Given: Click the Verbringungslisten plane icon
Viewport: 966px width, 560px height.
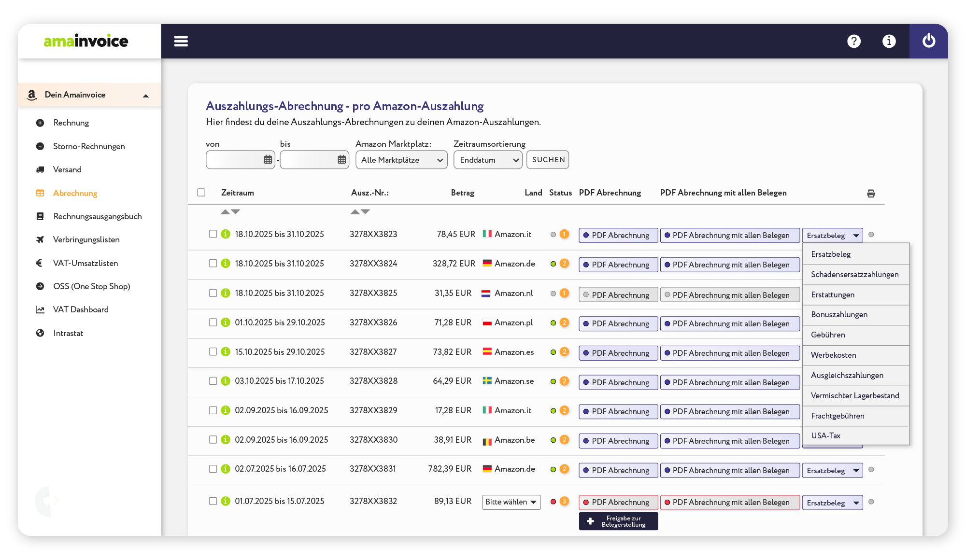Looking at the screenshot, I should (40, 240).
